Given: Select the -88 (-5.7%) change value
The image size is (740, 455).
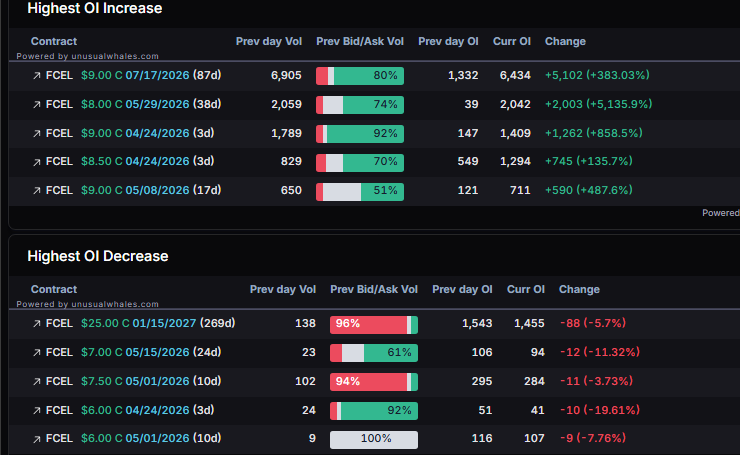Looking at the screenshot, I should coord(593,323).
